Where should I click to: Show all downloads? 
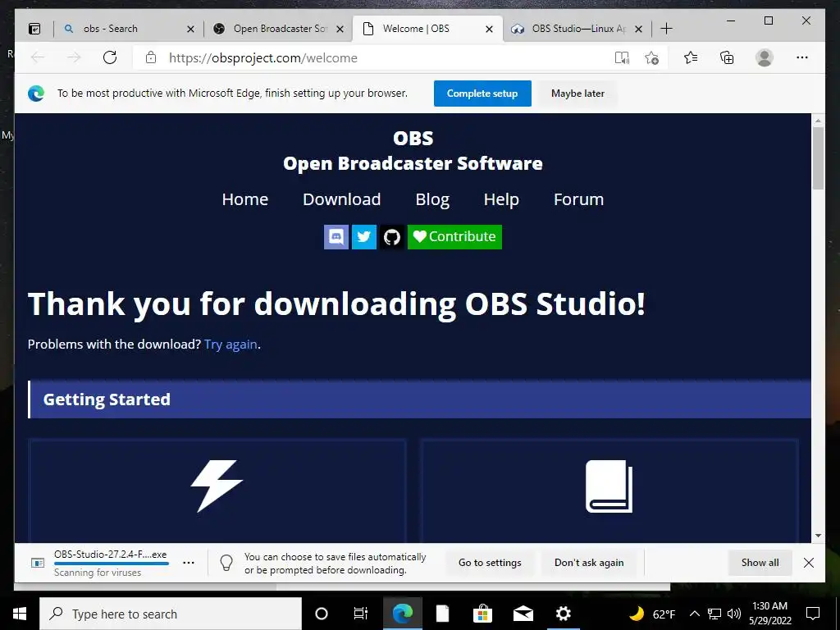click(x=760, y=563)
